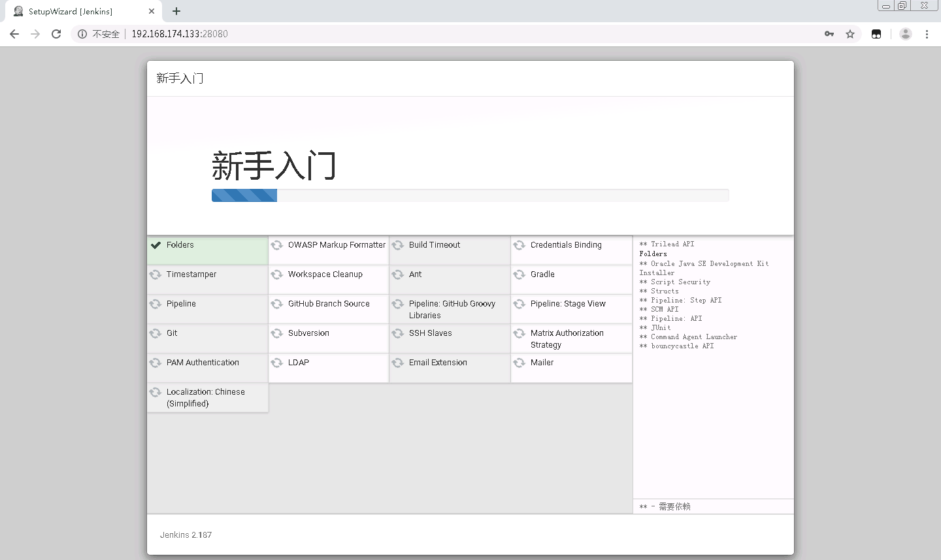Reload the Jenkins setup page
The image size is (941, 560).
56,34
